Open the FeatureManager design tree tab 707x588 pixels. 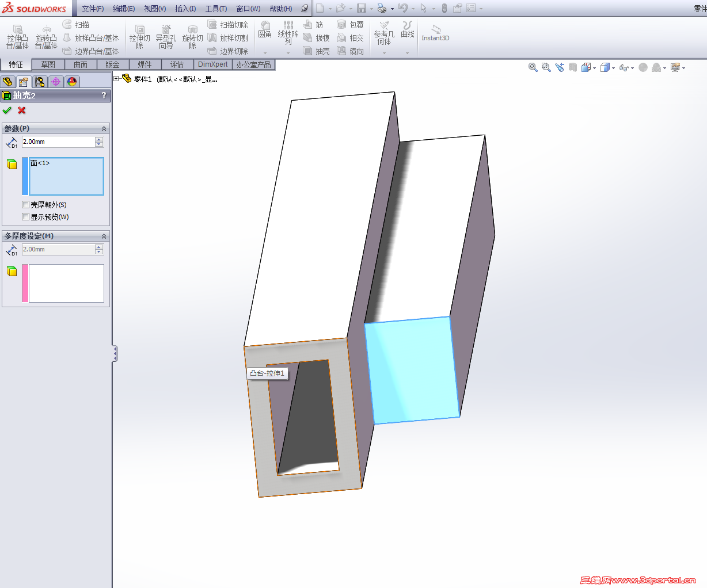pos(7,82)
